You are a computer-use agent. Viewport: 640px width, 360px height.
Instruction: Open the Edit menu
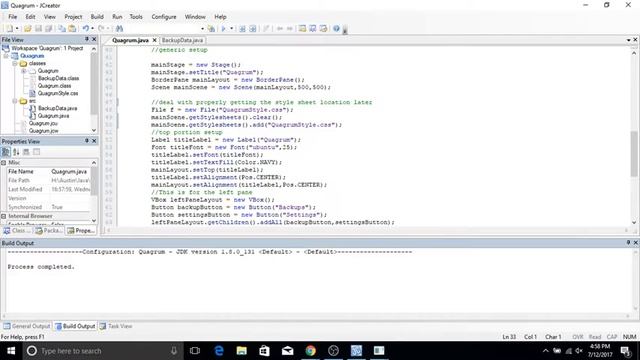(x=30, y=17)
